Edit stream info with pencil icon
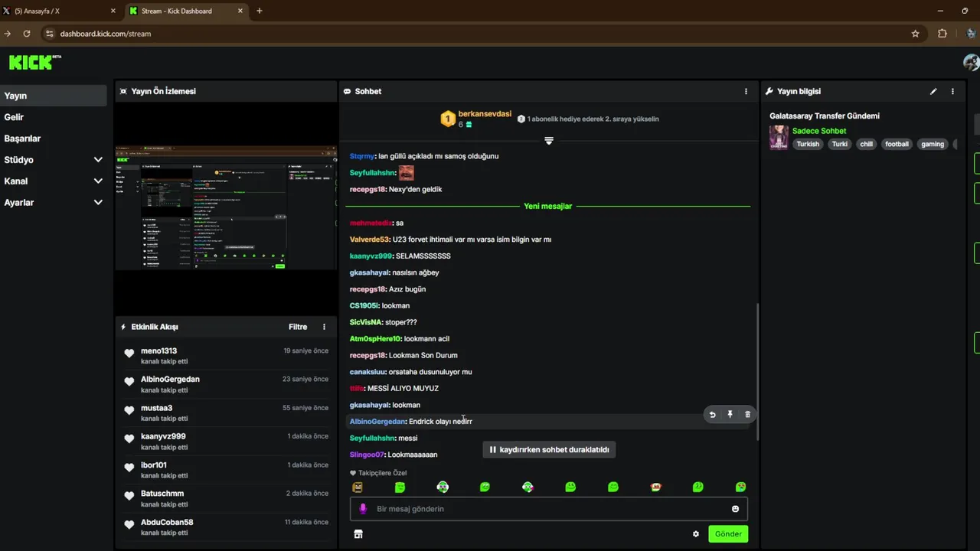Image resolution: width=980 pixels, height=551 pixels. click(x=933, y=91)
